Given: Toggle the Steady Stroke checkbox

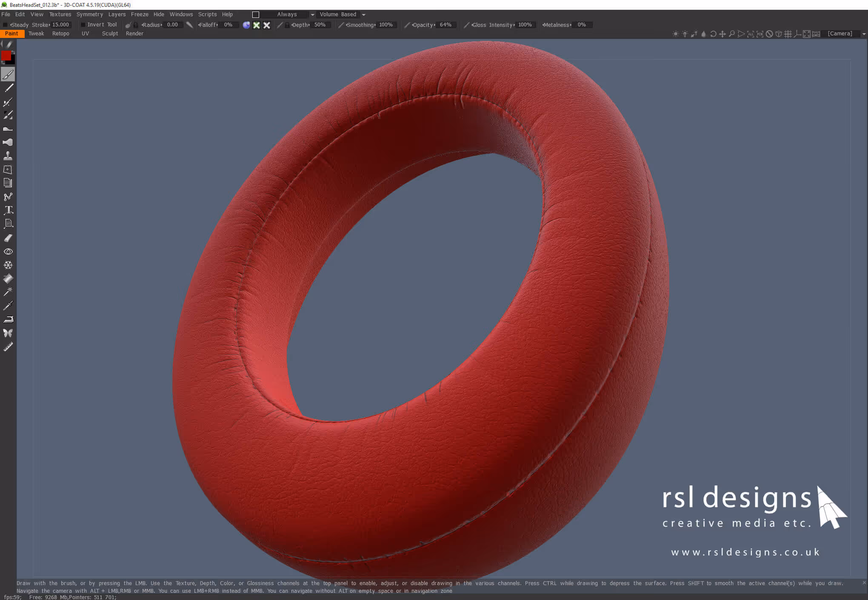Looking at the screenshot, I should (5, 25).
